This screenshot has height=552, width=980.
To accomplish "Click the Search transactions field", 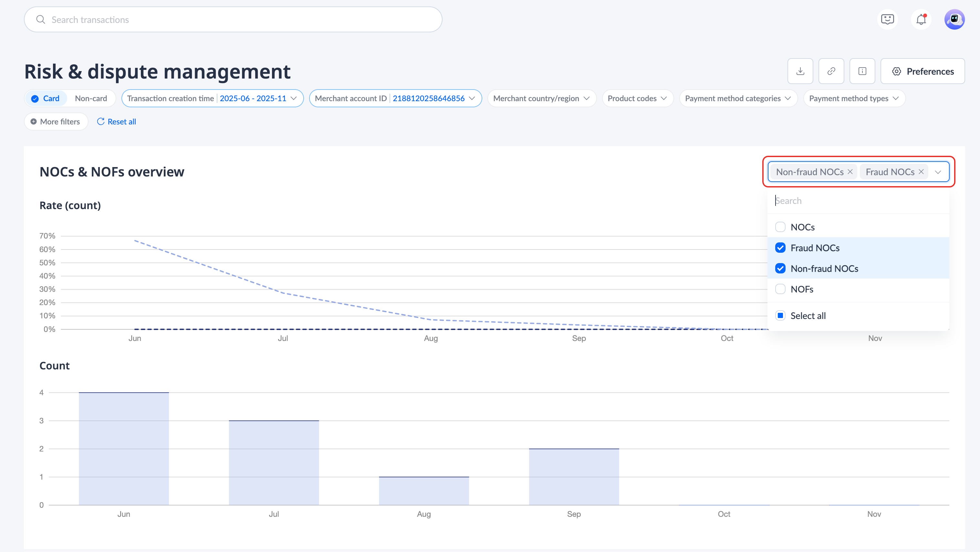I will click(x=233, y=20).
